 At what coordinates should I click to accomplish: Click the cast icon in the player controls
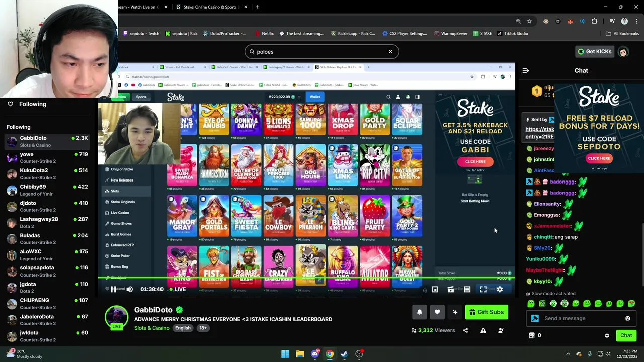pos(451,289)
